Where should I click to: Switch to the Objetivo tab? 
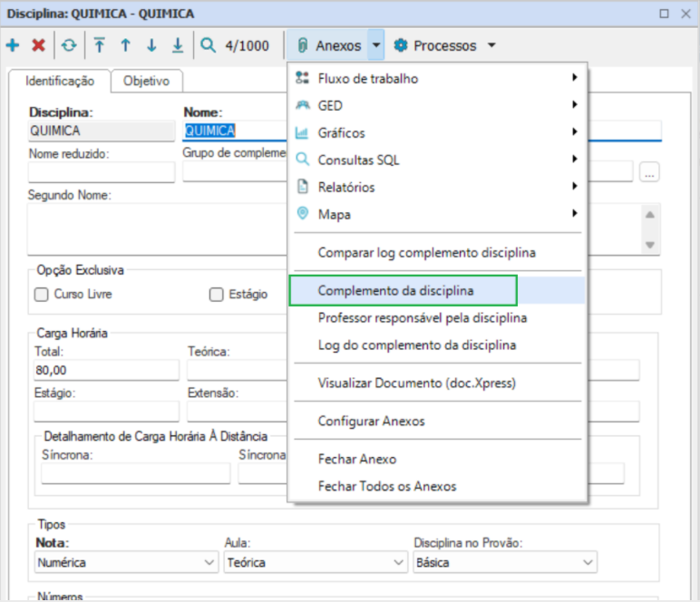[146, 81]
